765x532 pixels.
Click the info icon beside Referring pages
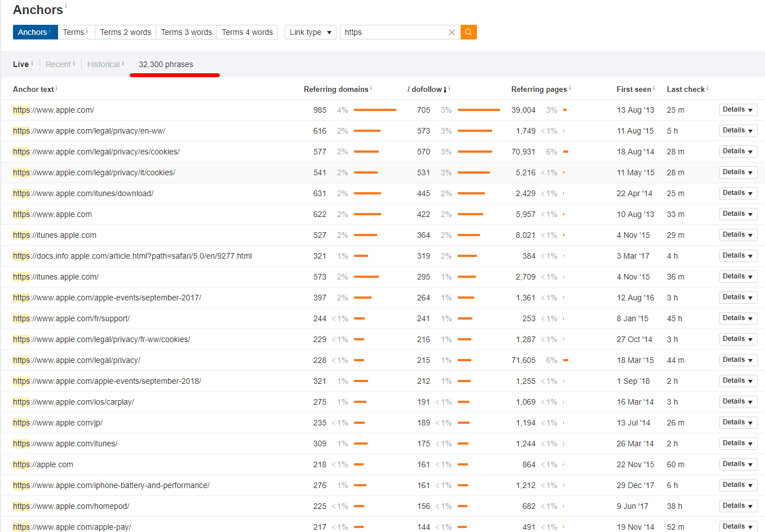570,87
